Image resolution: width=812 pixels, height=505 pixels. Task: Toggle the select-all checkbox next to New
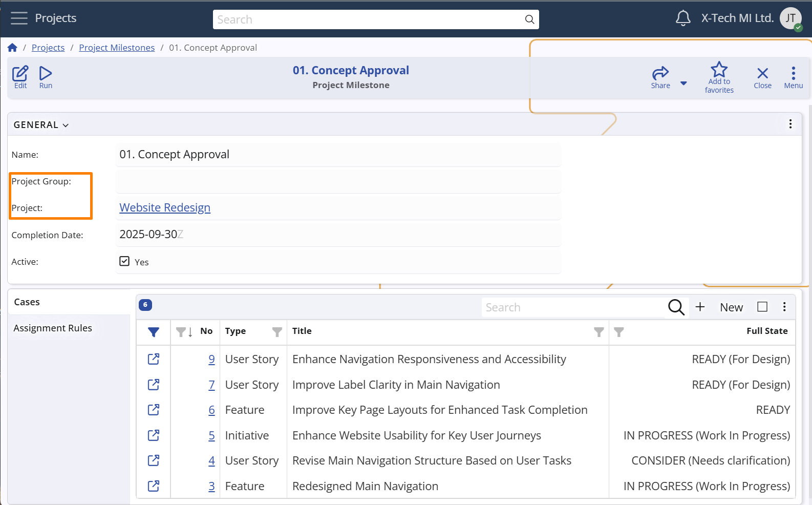point(762,307)
